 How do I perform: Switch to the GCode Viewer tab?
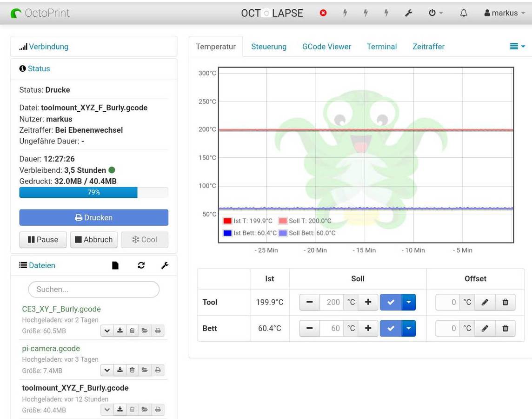click(x=326, y=47)
